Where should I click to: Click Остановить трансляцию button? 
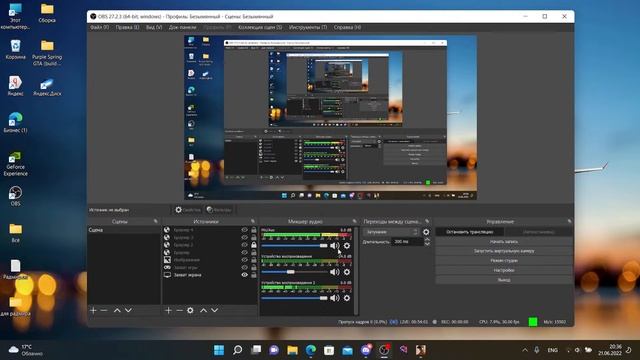(469, 232)
